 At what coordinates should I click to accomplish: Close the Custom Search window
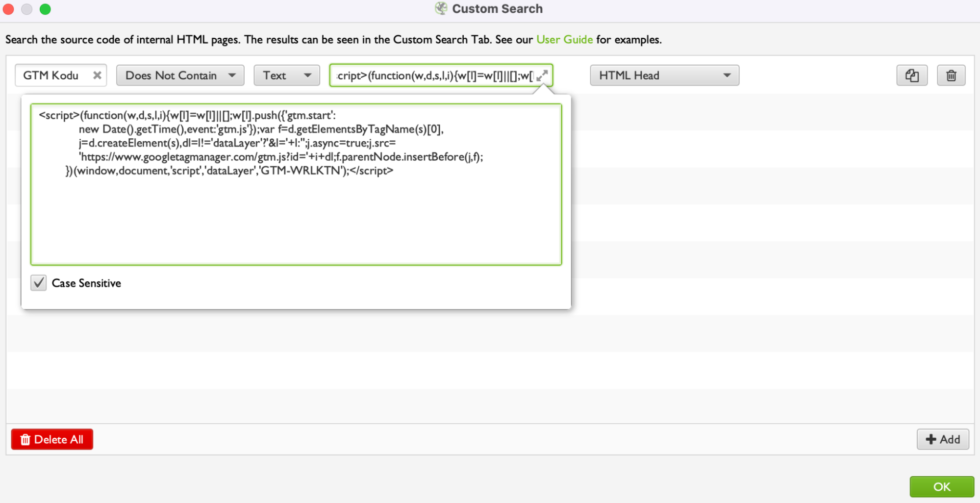coord(8,9)
